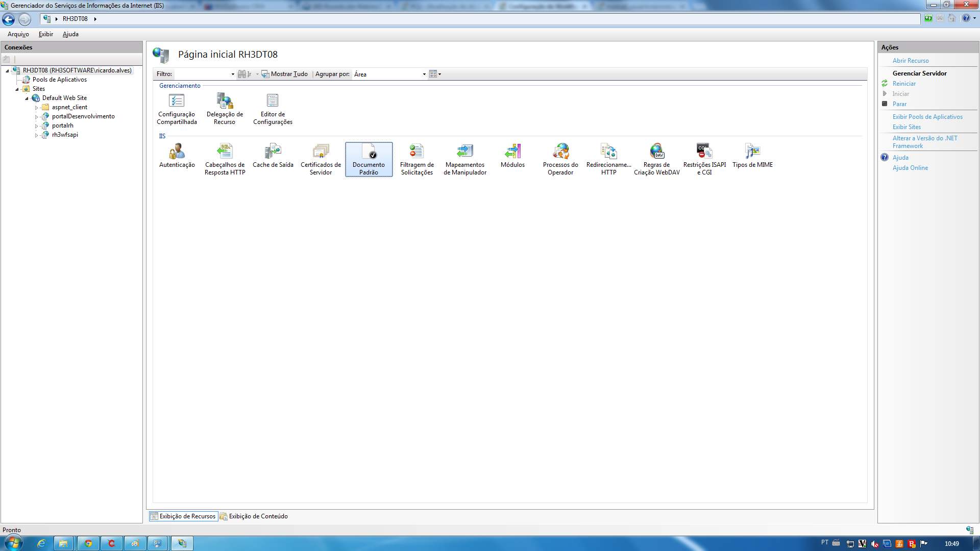Expand the rh3wfsapi application node
This screenshot has width=980, height=551.
pos(36,135)
